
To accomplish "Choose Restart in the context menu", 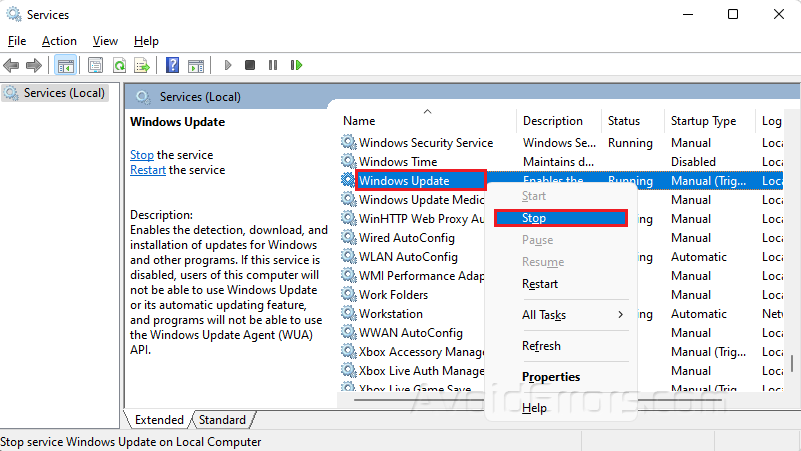I will [540, 284].
